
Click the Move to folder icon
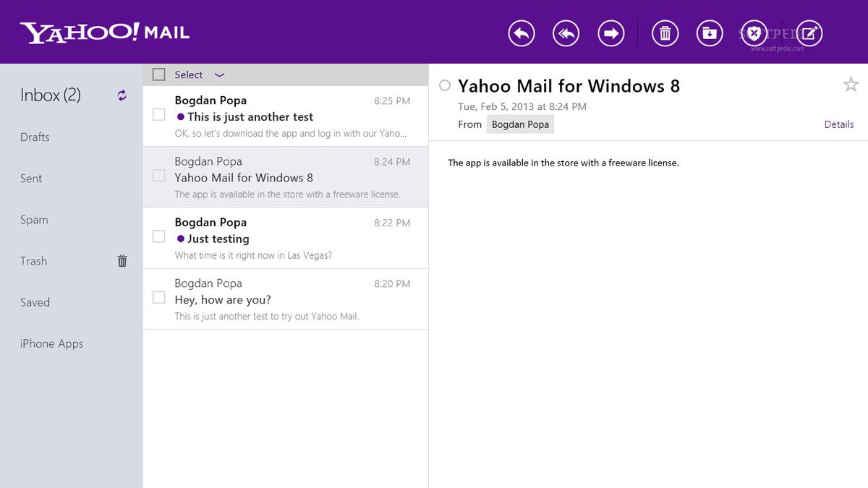click(710, 33)
